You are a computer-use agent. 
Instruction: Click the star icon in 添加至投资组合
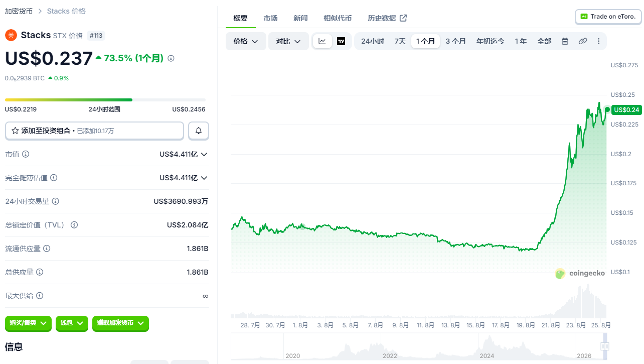(15, 131)
